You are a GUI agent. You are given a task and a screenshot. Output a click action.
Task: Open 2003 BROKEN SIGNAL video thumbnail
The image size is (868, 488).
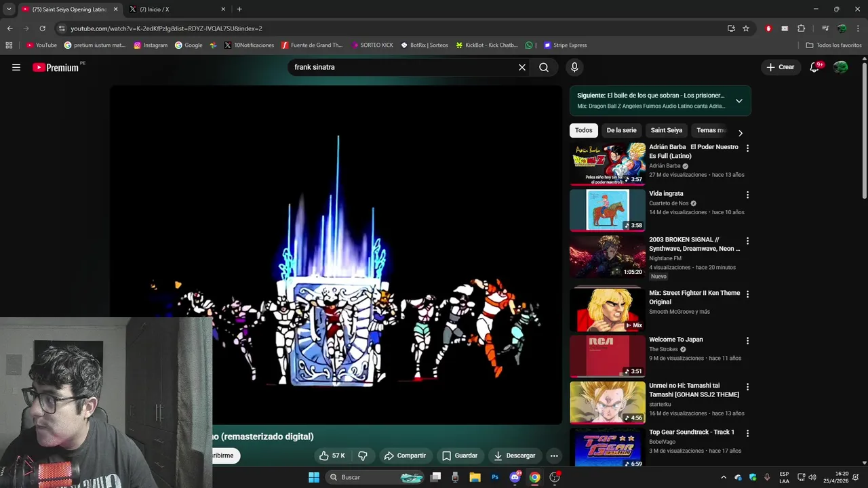click(608, 256)
